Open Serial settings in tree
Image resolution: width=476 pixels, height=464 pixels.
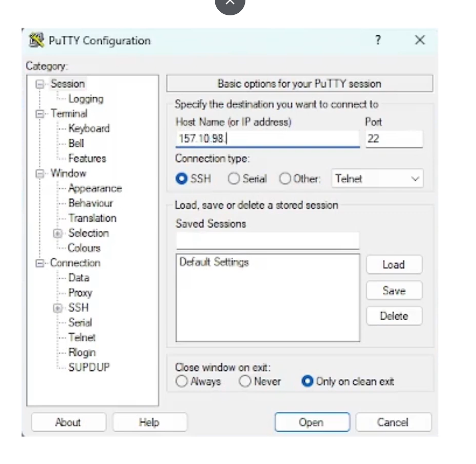tap(80, 322)
